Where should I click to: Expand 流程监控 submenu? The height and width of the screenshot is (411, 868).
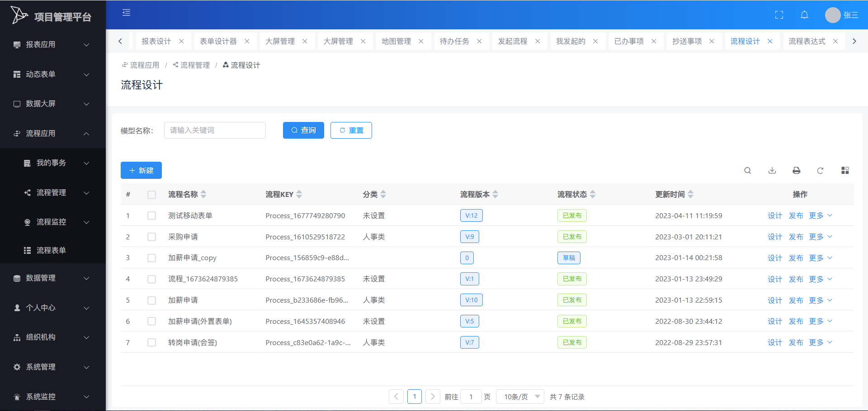click(53, 222)
